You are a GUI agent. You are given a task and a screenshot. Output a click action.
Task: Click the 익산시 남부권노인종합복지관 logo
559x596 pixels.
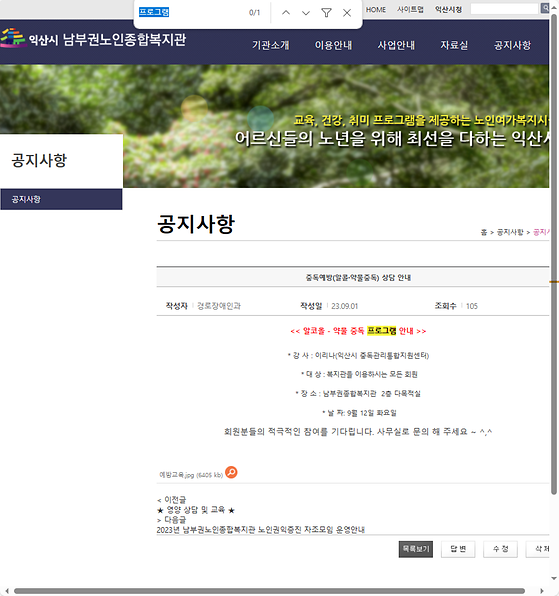pyautogui.click(x=93, y=39)
